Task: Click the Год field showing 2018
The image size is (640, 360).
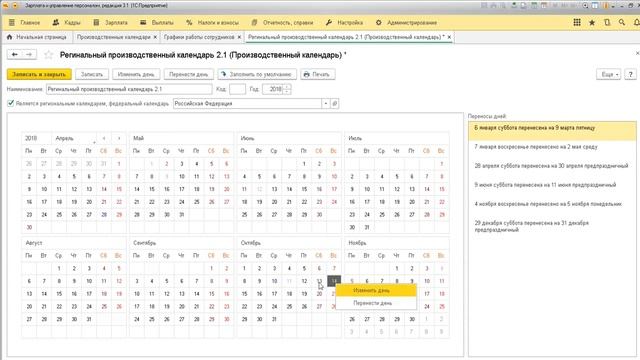Action: [x=273, y=89]
